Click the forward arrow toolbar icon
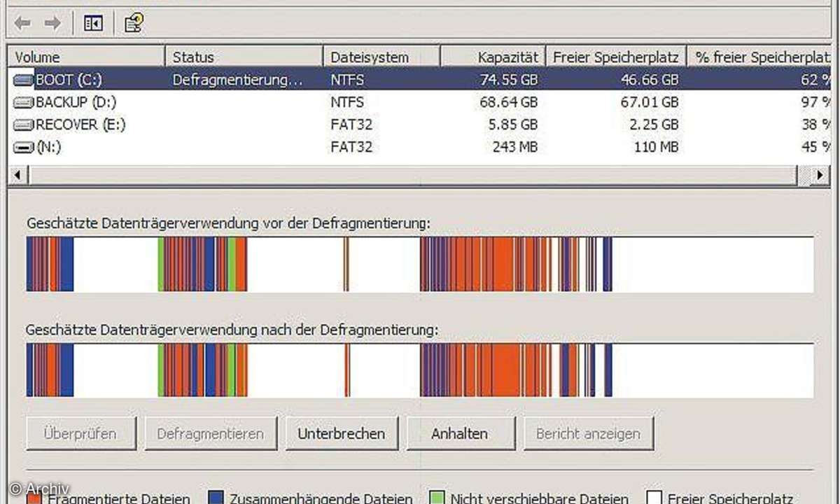The image size is (840, 504). coord(52,24)
